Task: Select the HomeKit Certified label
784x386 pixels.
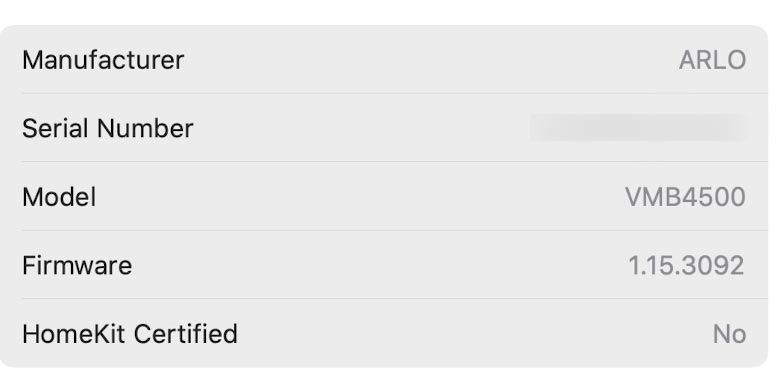Action: tap(130, 334)
